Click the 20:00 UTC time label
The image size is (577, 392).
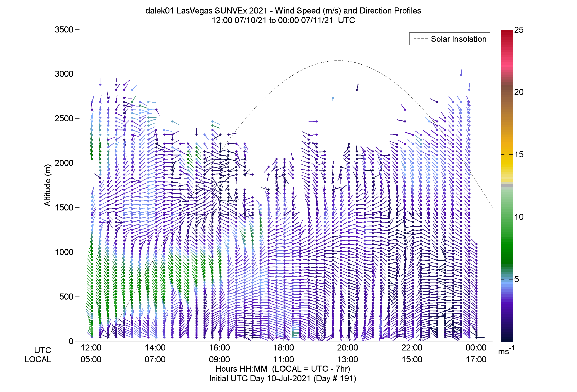pyautogui.click(x=348, y=348)
